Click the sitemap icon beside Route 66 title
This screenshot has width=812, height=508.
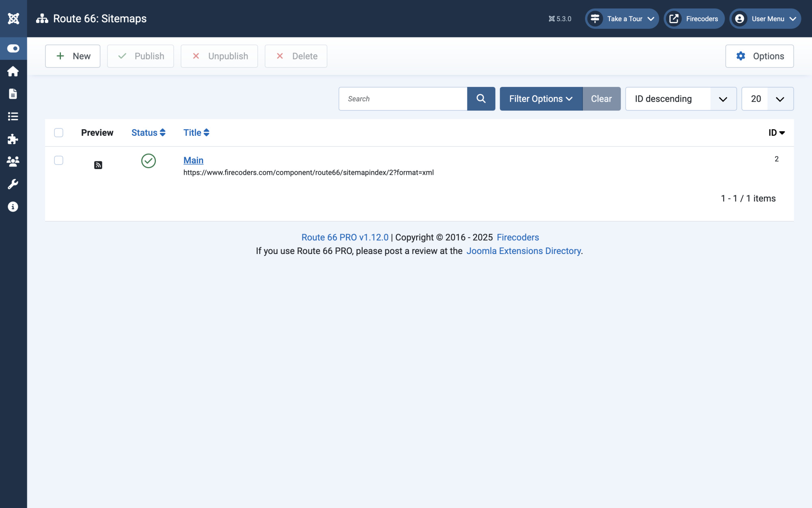[42, 19]
